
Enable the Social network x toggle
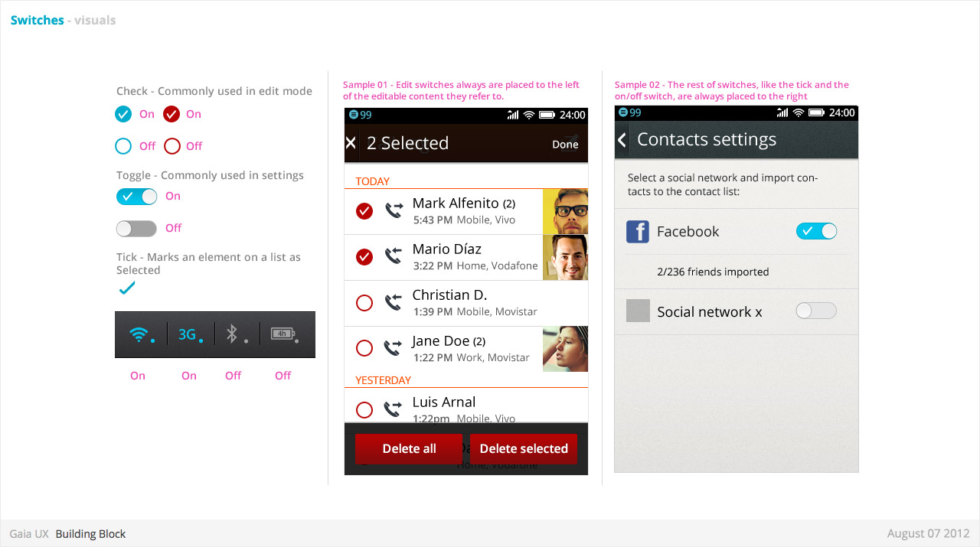click(816, 311)
